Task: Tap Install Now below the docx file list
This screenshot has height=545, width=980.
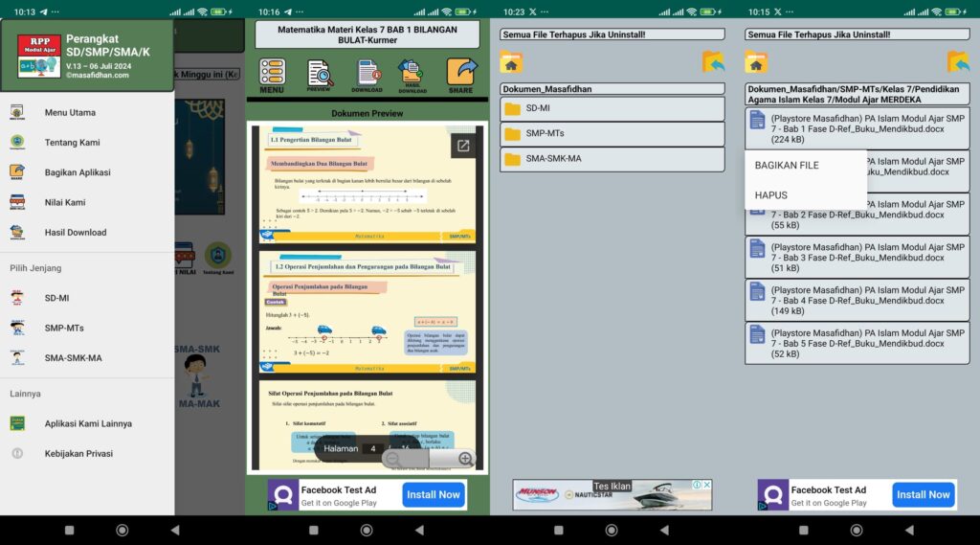Action: (x=924, y=494)
